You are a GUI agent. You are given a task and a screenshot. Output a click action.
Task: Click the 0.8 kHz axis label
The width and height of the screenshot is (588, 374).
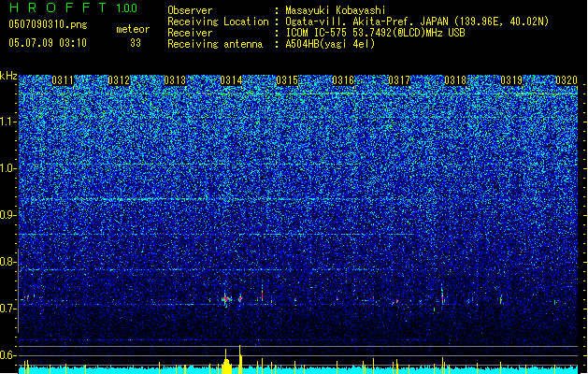tap(7, 262)
